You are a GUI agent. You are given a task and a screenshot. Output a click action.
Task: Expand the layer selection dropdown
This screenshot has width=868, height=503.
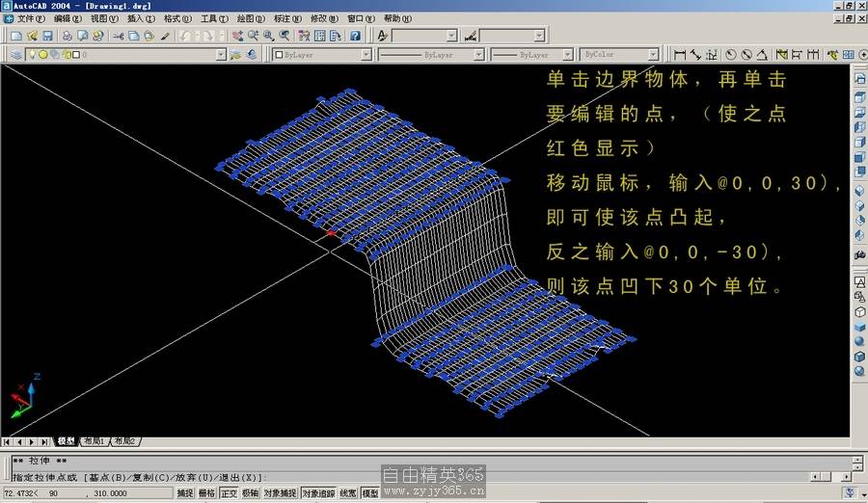tap(221, 55)
